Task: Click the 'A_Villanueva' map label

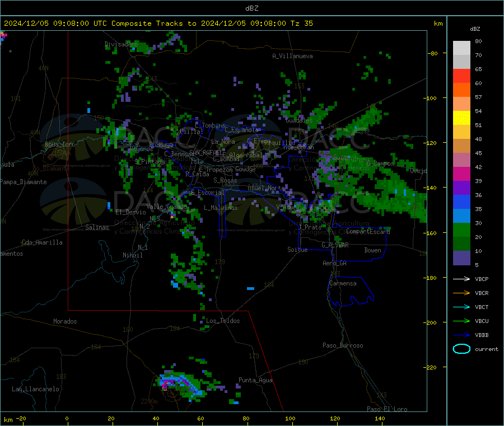Action: (292, 56)
